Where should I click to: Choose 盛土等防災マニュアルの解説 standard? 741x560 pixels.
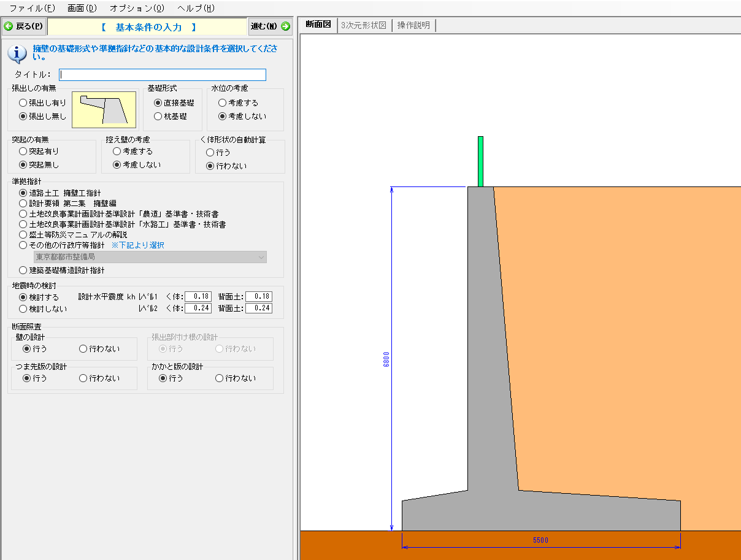pyautogui.click(x=73, y=235)
